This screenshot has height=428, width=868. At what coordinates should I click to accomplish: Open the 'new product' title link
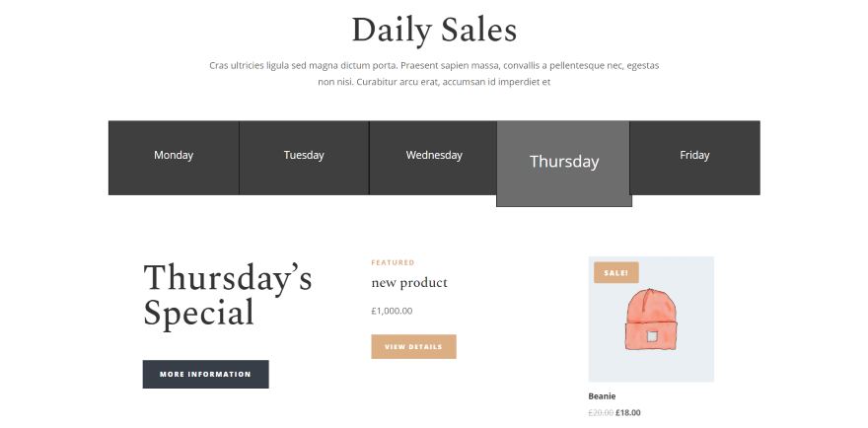[409, 283]
